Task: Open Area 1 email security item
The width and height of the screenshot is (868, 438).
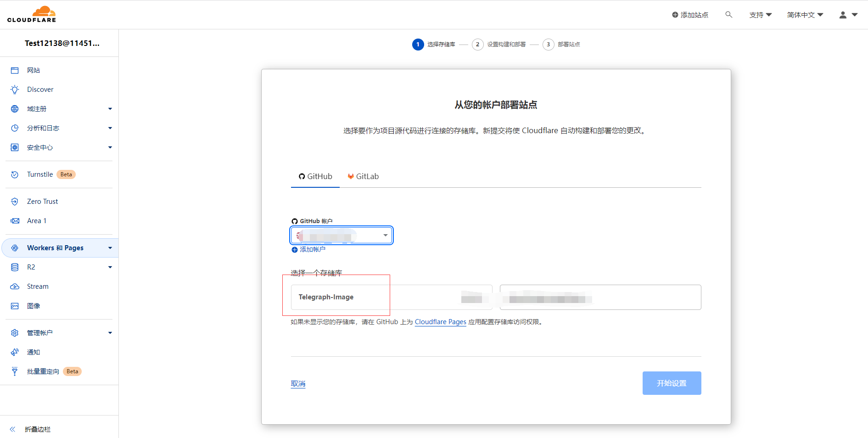Action: [x=37, y=221]
